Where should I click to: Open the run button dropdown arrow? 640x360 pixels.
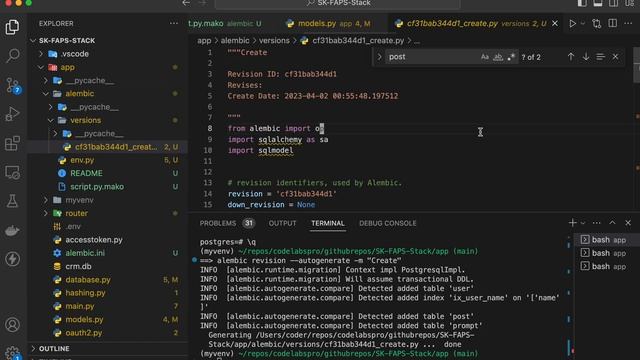point(583,24)
